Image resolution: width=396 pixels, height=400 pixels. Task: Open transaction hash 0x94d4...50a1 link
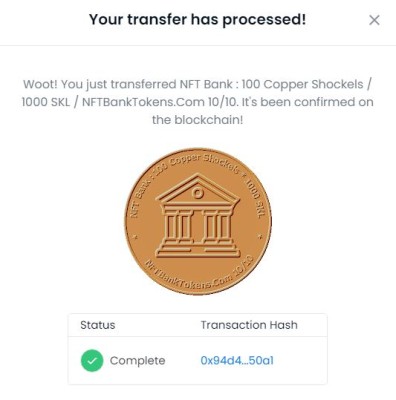237,360
